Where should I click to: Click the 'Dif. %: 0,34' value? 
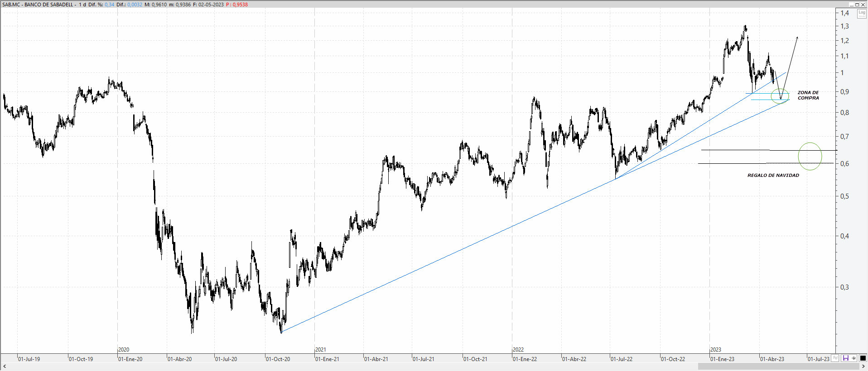click(x=101, y=5)
